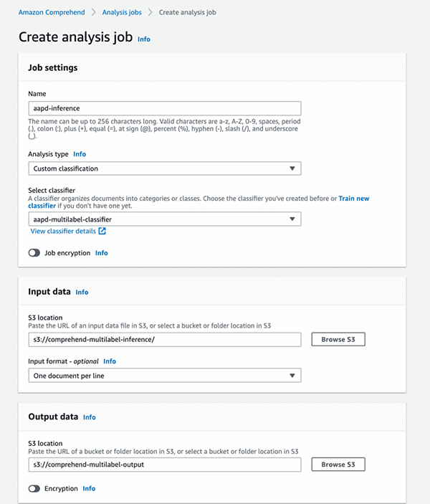This screenshot has width=430, height=504.
Task: Browse S3 for output data location
Action: coord(338,465)
